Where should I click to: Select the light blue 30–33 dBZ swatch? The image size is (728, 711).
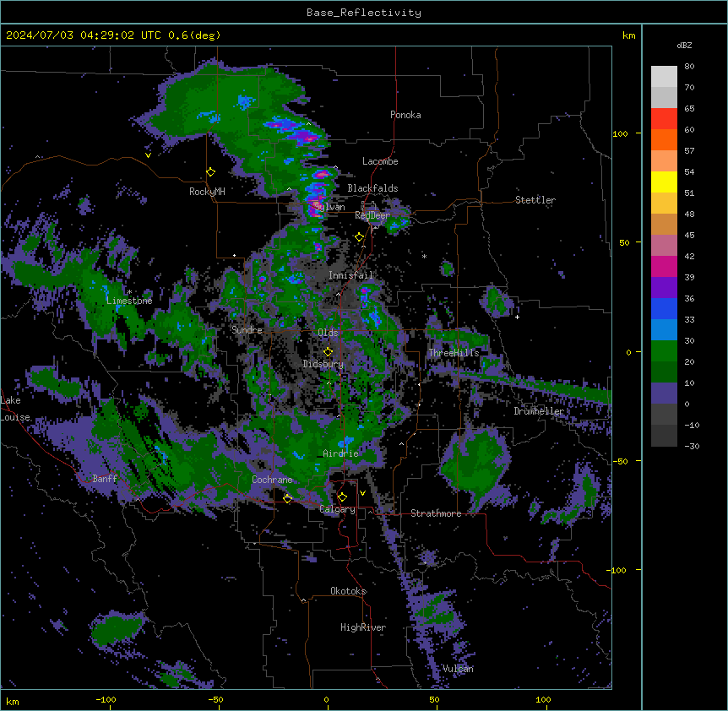point(664,330)
